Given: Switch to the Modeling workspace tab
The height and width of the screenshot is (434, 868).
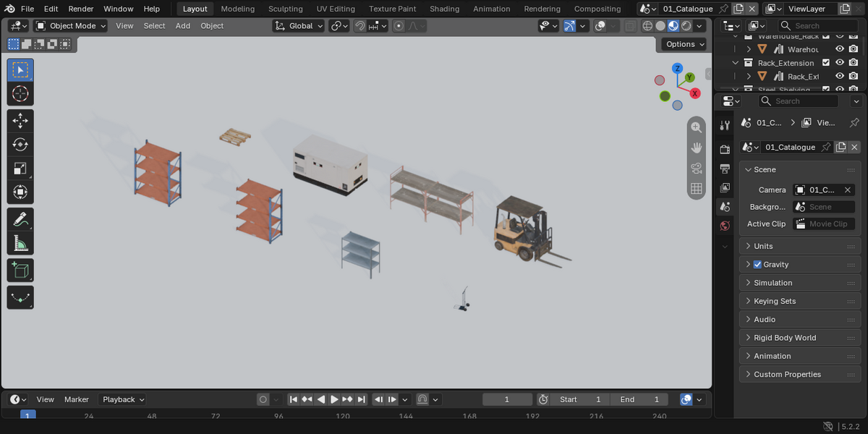Looking at the screenshot, I should [238, 9].
